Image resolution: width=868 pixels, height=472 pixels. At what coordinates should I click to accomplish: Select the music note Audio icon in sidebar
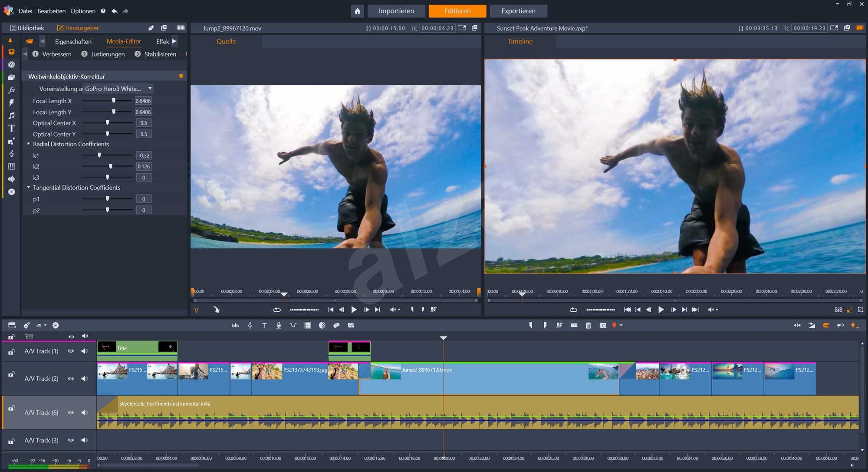coord(12,116)
